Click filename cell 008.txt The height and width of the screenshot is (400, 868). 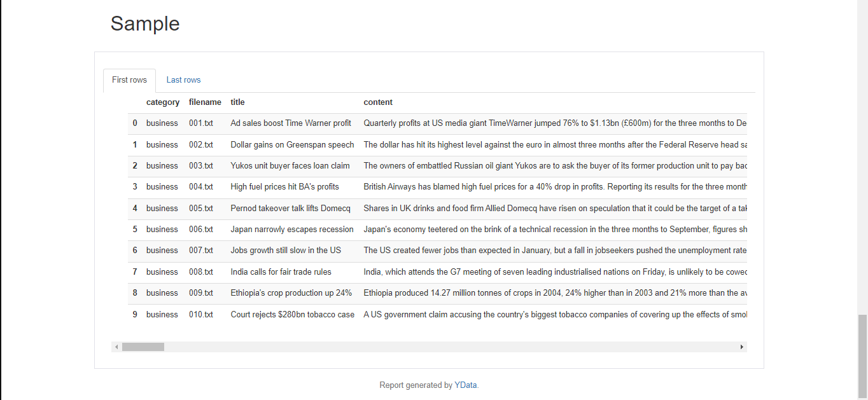201,272
